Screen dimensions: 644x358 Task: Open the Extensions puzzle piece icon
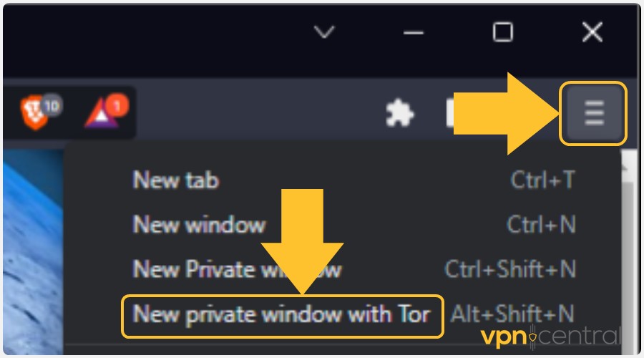click(x=399, y=112)
